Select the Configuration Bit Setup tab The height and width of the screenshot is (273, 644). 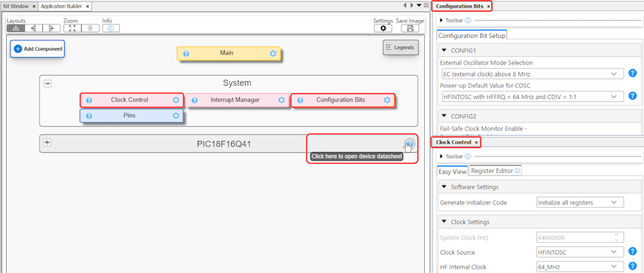(471, 35)
